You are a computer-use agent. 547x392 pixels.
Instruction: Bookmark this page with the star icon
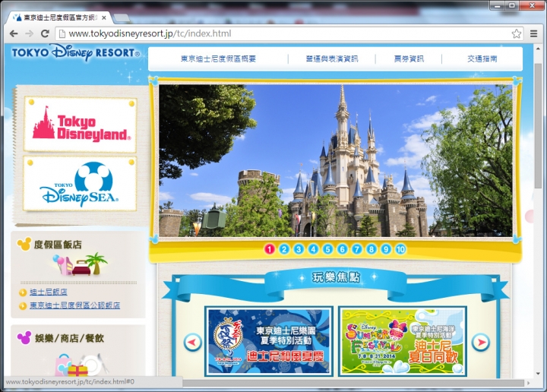tap(517, 33)
